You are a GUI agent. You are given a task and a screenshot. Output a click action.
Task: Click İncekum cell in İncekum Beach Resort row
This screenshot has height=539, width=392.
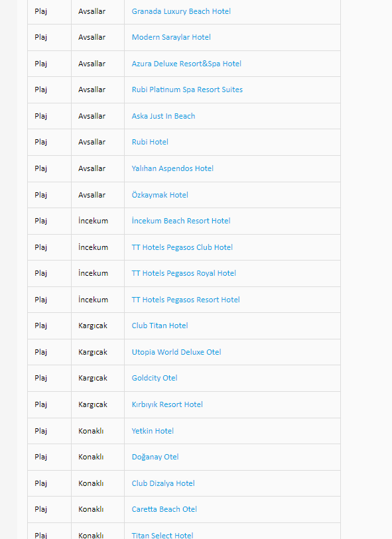click(x=98, y=221)
